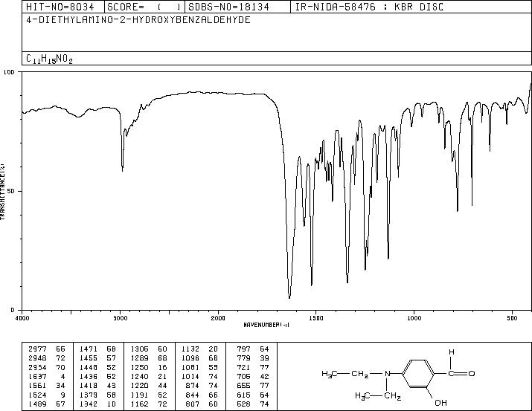Image resolution: width=532 pixels, height=411 pixels.
Task: Click peak table value 1162
Action: coord(139,404)
